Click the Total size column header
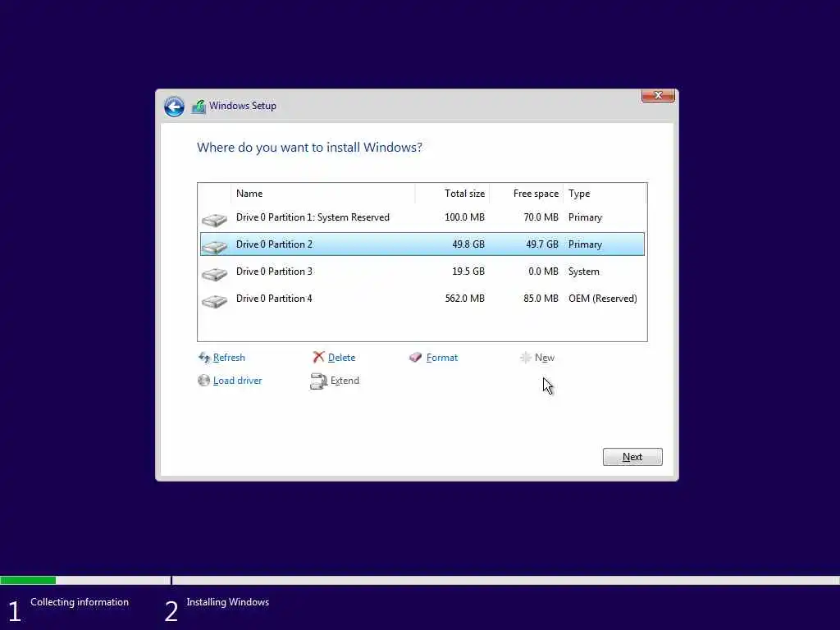840x630 pixels. [x=452, y=194]
